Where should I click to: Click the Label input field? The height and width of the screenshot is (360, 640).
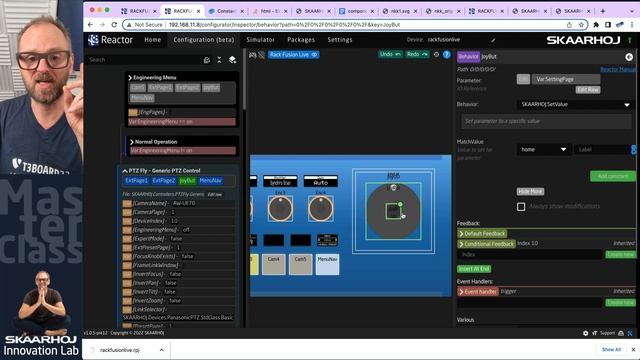tap(603, 149)
